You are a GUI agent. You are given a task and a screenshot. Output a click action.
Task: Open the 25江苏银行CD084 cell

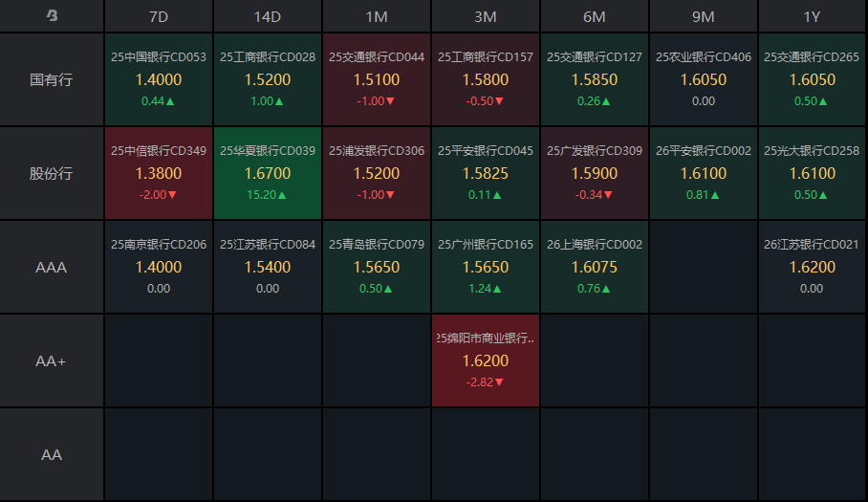click(268, 268)
